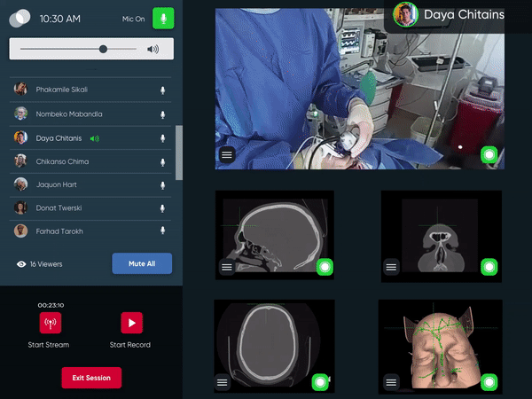Click Chikanso Chima's microphone icon
This screenshot has height=399, width=532.
[162, 161]
